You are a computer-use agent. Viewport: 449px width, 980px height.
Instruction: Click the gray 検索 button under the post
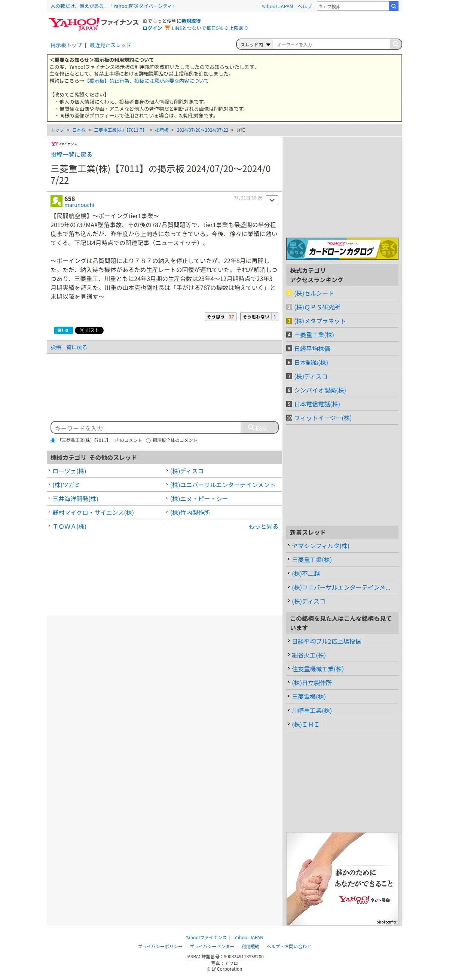(259, 428)
